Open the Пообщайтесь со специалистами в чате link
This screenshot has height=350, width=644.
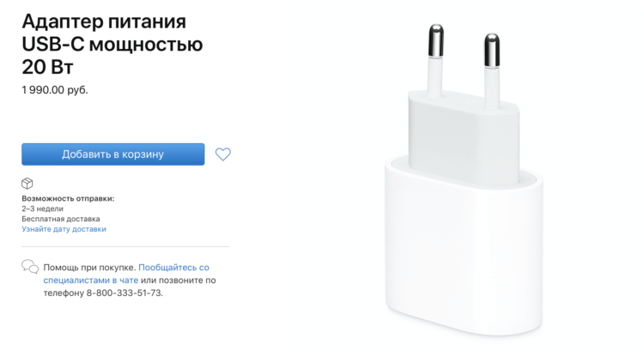pyautogui.click(x=126, y=274)
